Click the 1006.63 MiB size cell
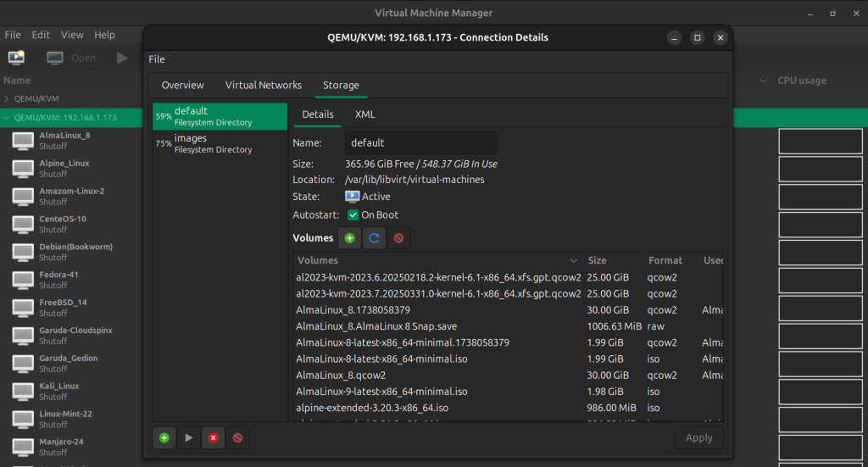This screenshot has width=868, height=467. [x=614, y=326]
